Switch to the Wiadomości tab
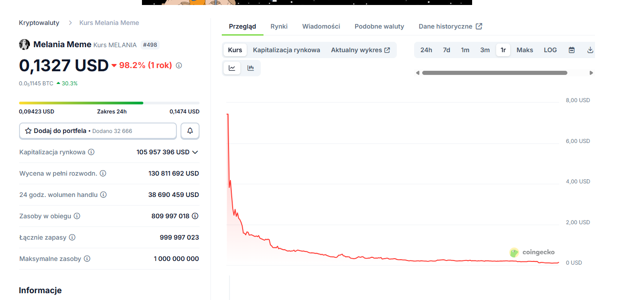Viewport: 644px width, 300px height. (321, 26)
